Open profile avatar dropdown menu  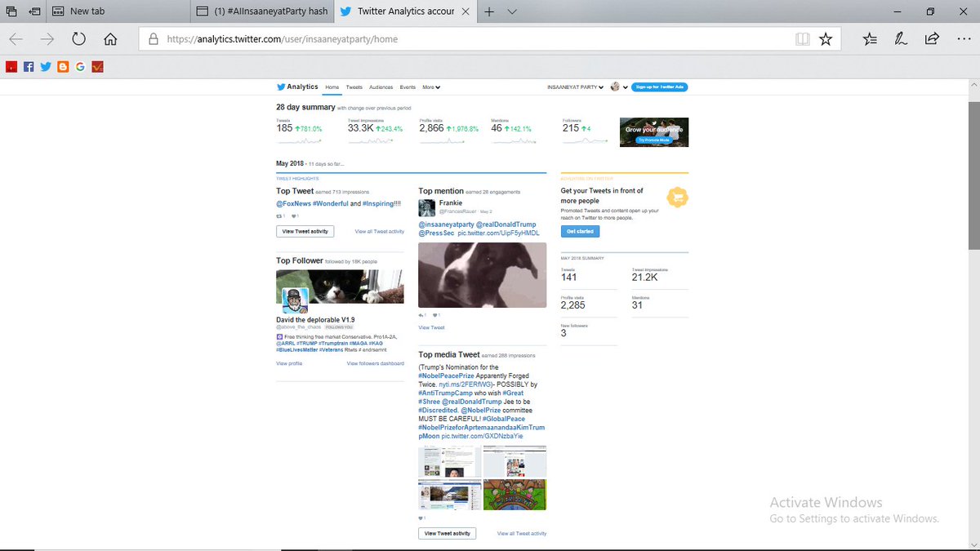click(x=618, y=87)
